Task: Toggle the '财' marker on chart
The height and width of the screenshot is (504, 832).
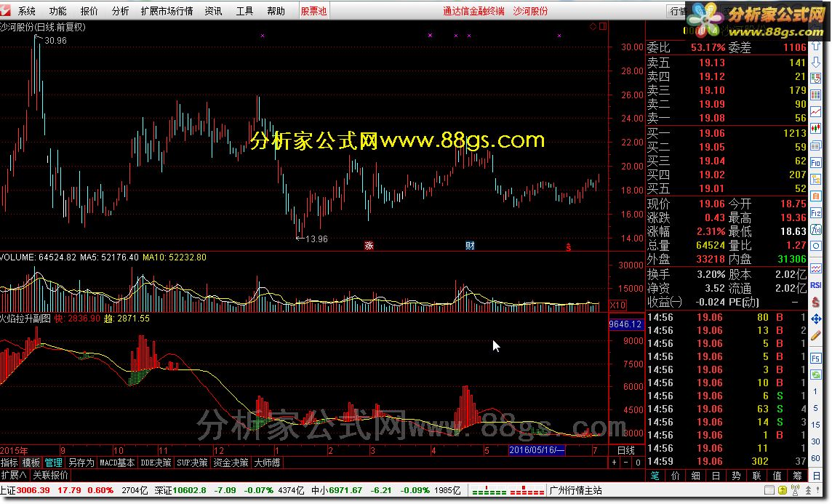Action: coord(470,246)
